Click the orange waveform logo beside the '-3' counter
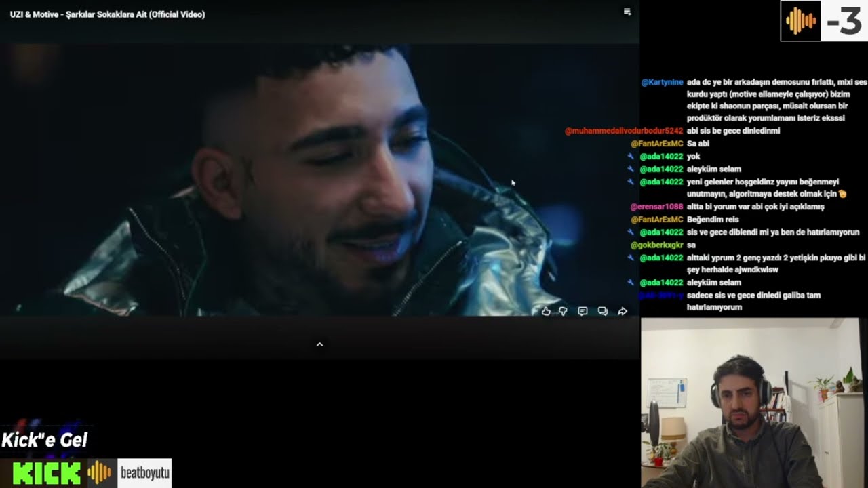The image size is (868, 488). (x=801, y=22)
